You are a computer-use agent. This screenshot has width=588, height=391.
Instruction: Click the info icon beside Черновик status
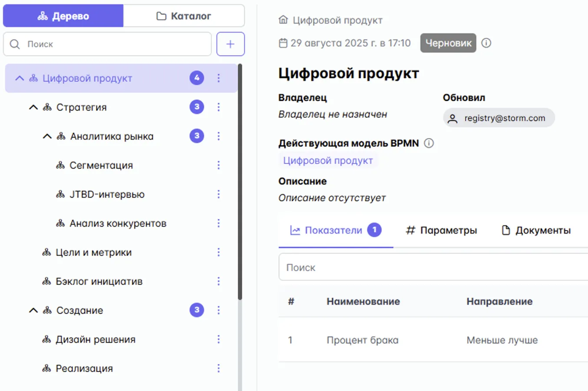[x=486, y=43]
